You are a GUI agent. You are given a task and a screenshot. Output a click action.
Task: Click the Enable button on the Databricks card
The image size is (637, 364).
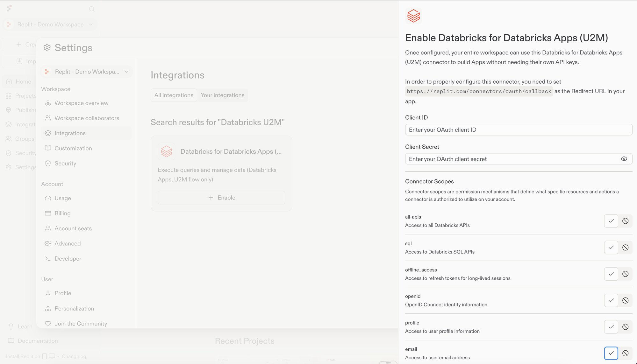tap(221, 198)
